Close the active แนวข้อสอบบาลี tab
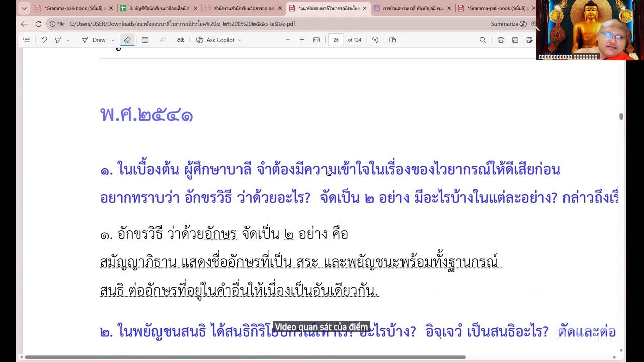 tap(364, 8)
